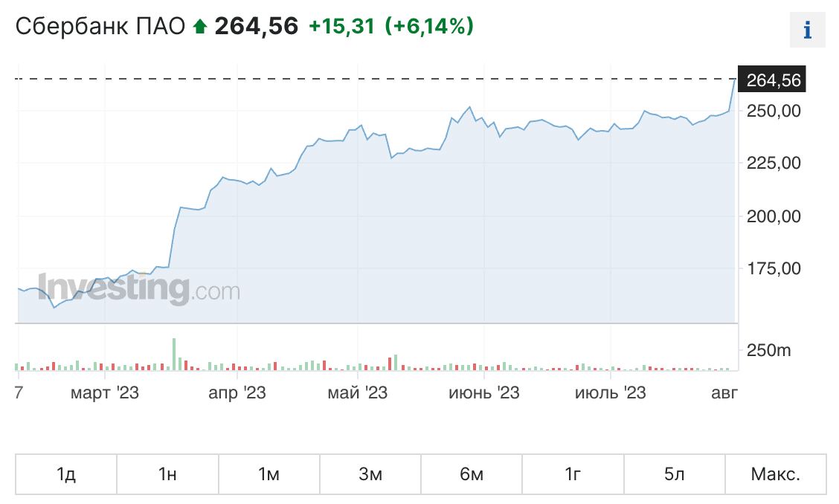Click the tallest green volume bar
This screenshot has width=839, height=504.
point(174,355)
